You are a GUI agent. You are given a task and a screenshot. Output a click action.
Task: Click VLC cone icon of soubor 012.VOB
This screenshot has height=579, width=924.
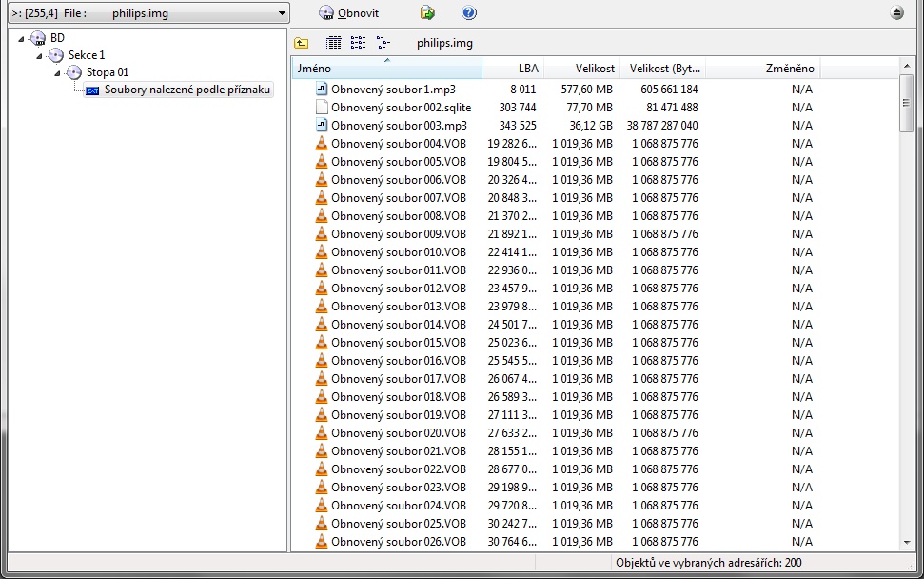click(321, 288)
